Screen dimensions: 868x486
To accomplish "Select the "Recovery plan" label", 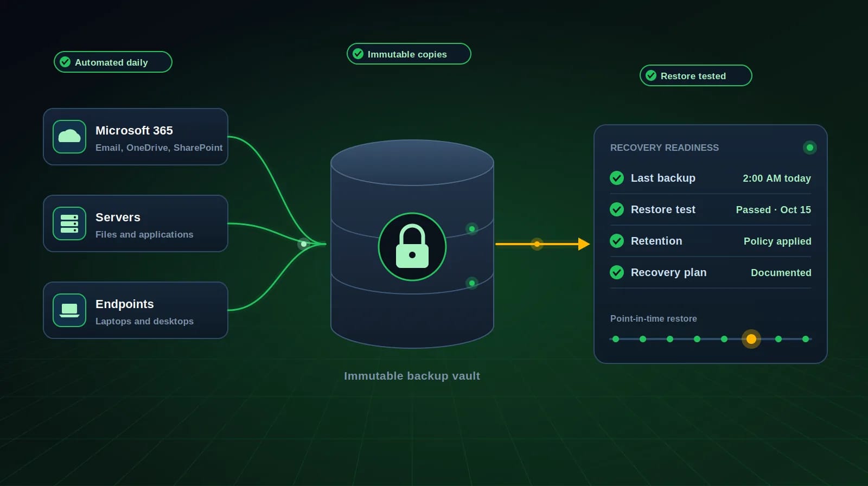I will [x=669, y=272].
